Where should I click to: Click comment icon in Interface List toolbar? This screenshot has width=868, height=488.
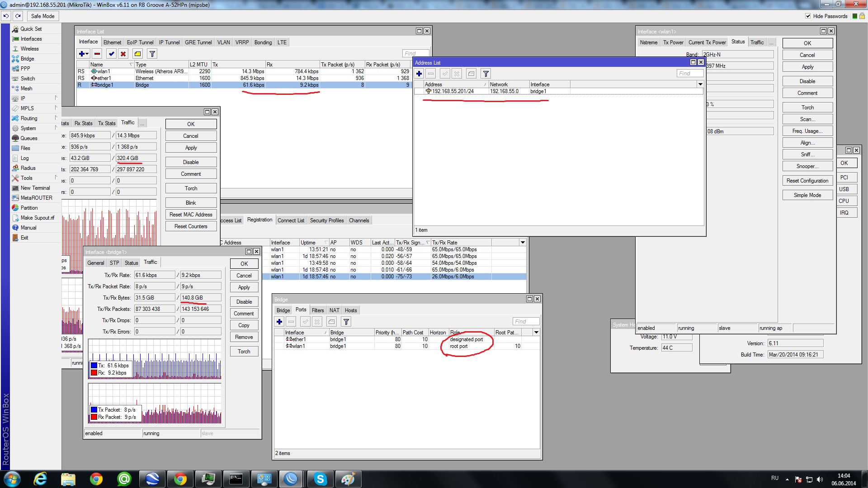point(138,54)
